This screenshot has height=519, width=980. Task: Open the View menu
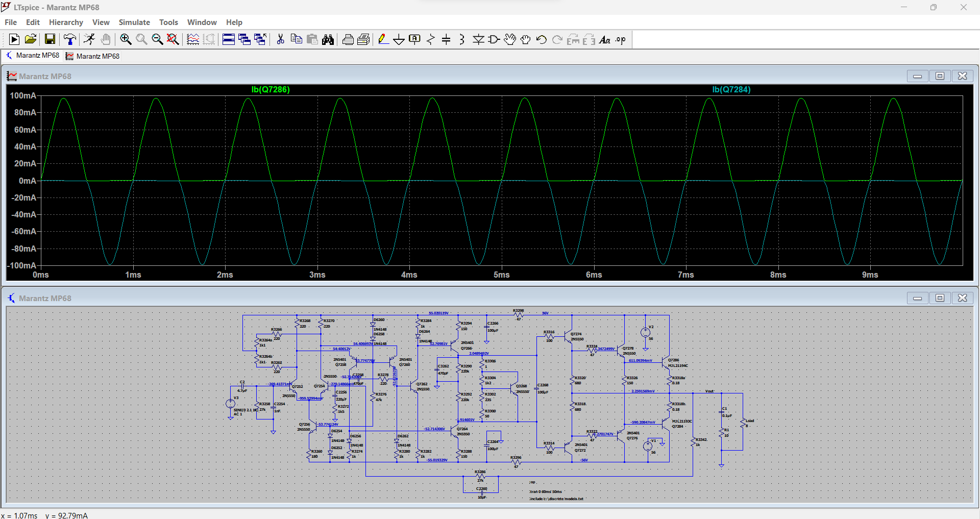coord(101,22)
